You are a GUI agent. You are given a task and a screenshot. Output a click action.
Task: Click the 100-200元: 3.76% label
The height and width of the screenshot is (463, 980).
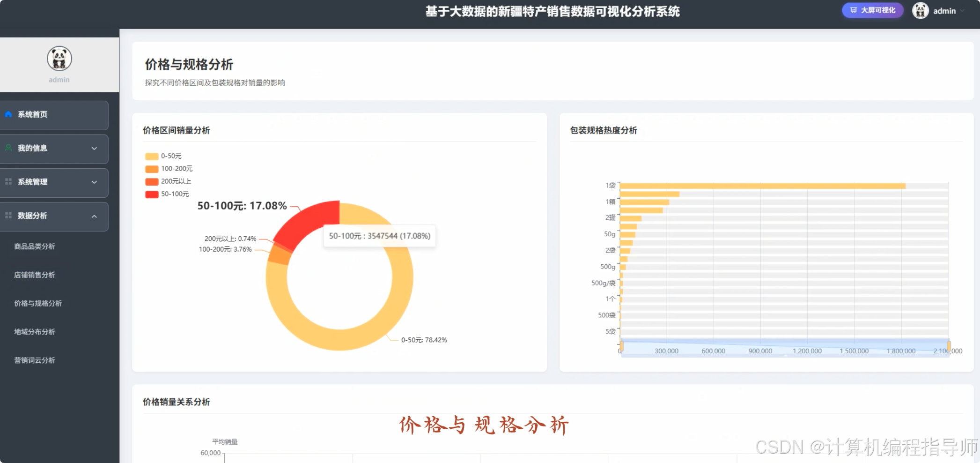225,249
